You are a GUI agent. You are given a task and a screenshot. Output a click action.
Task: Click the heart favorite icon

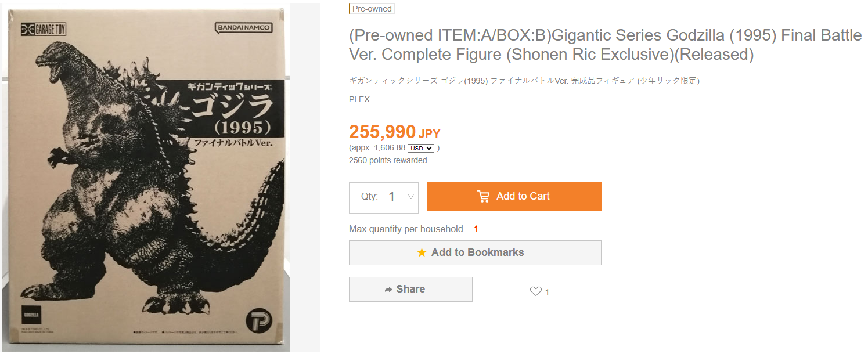click(536, 291)
